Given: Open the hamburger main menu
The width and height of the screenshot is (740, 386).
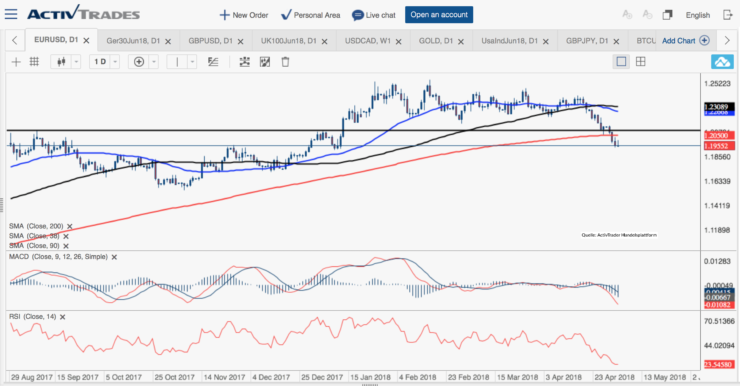Looking at the screenshot, I should point(11,14).
